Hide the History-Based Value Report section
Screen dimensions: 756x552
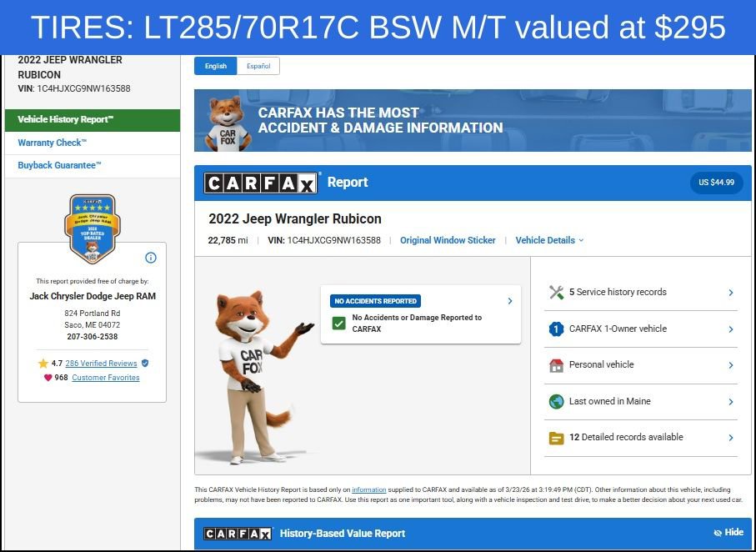728,533
